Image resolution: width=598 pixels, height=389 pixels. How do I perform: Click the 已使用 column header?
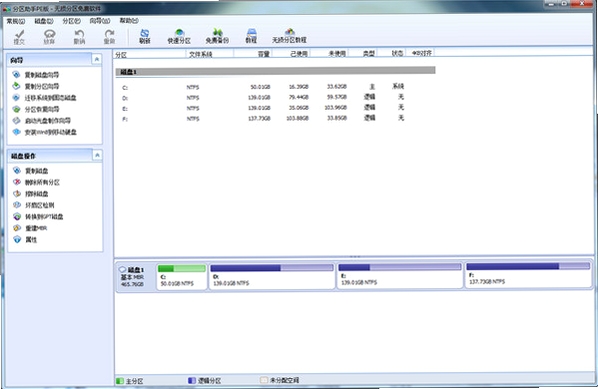pyautogui.click(x=291, y=53)
